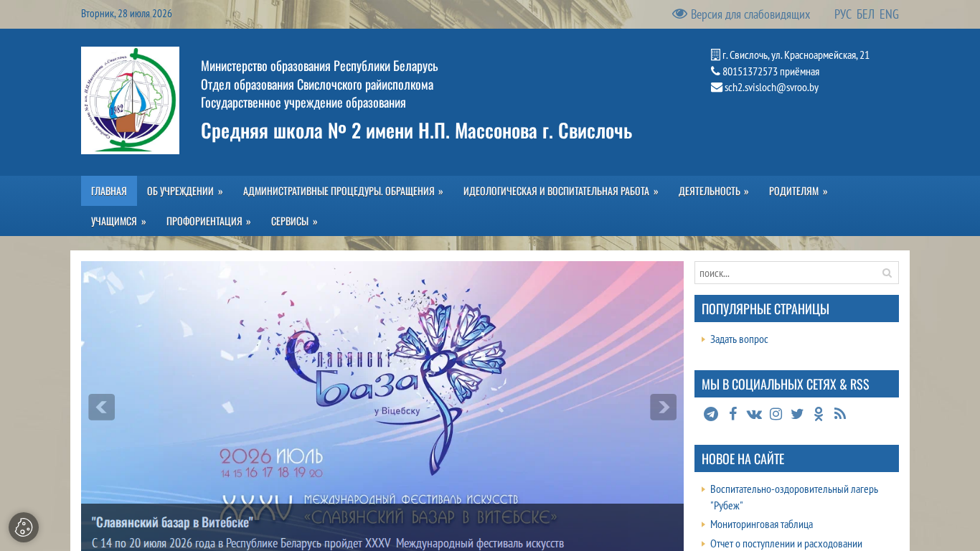Open the Мониторинговая таблица link
Image resolution: width=980 pixels, height=551 pixels.
761,524
